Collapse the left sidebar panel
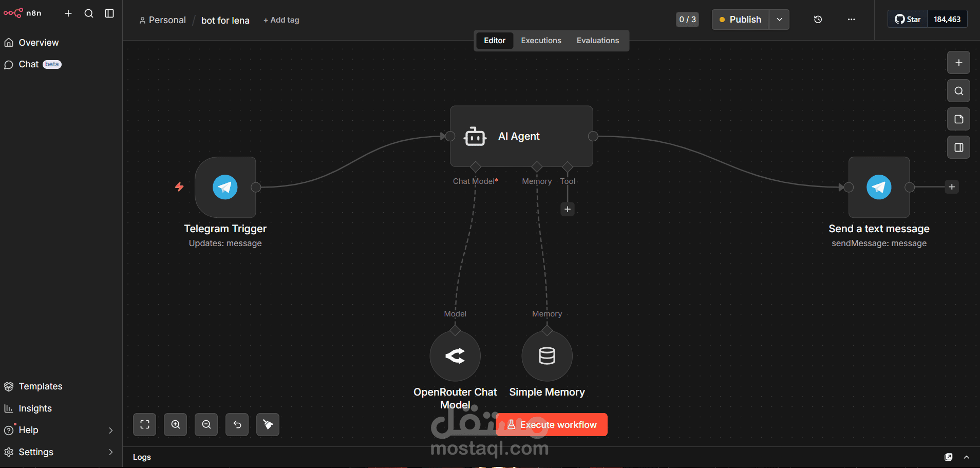Screen dimensions: 980x468 (109, 13)
